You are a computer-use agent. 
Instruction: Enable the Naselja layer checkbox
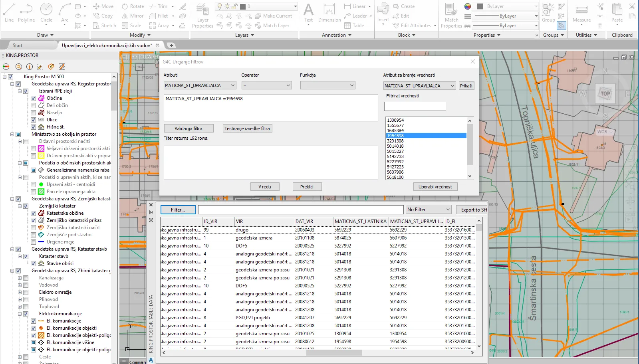[34, 113]
